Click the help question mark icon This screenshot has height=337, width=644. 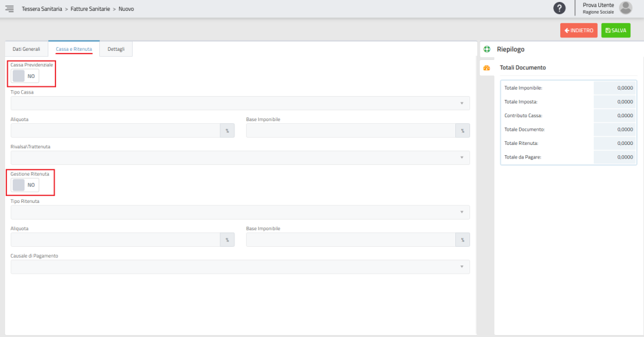559,8
